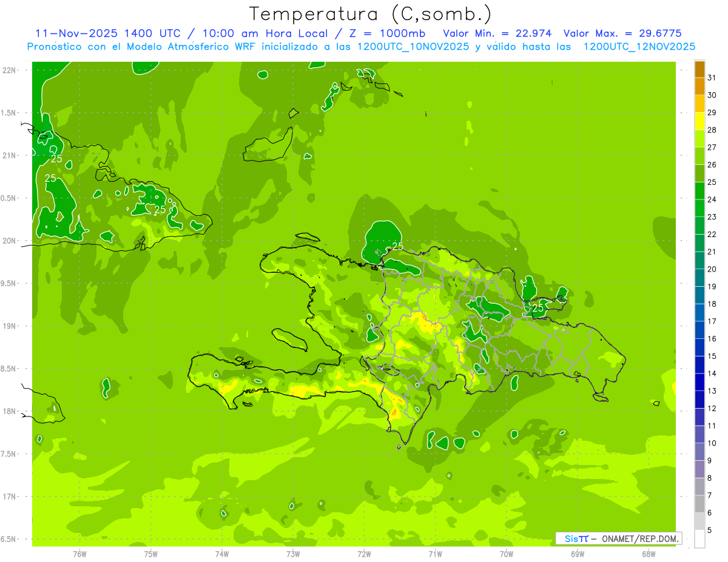Click the 18N latitude axis label
This screenshot has width=728, height=562.
[x=9, y=411]
